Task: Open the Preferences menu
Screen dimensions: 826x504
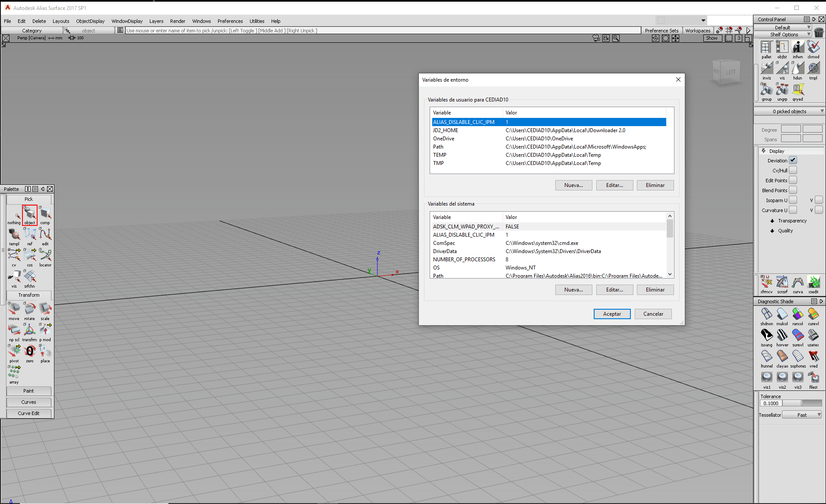Action: [230, 21]
